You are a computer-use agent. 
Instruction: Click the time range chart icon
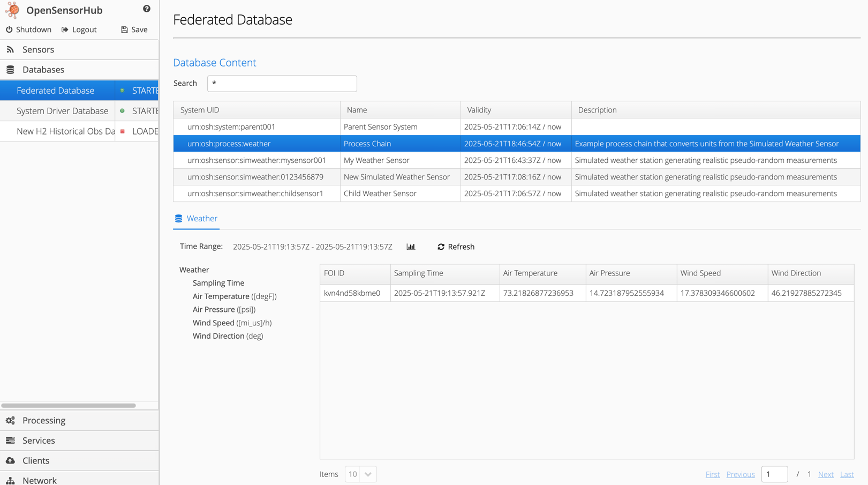point(411,247)
